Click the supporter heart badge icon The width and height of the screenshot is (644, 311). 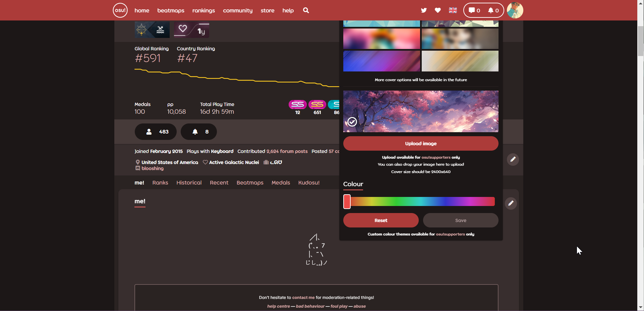pos(183,30)
